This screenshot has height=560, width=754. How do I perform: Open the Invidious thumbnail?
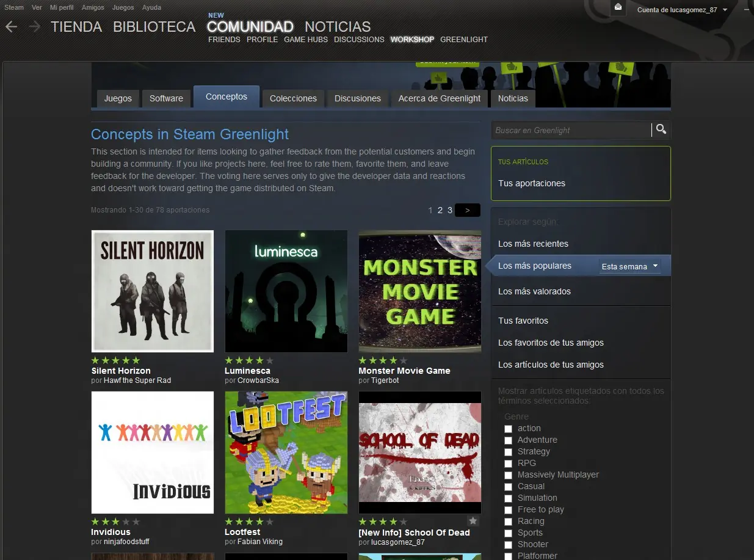[153, 453]
